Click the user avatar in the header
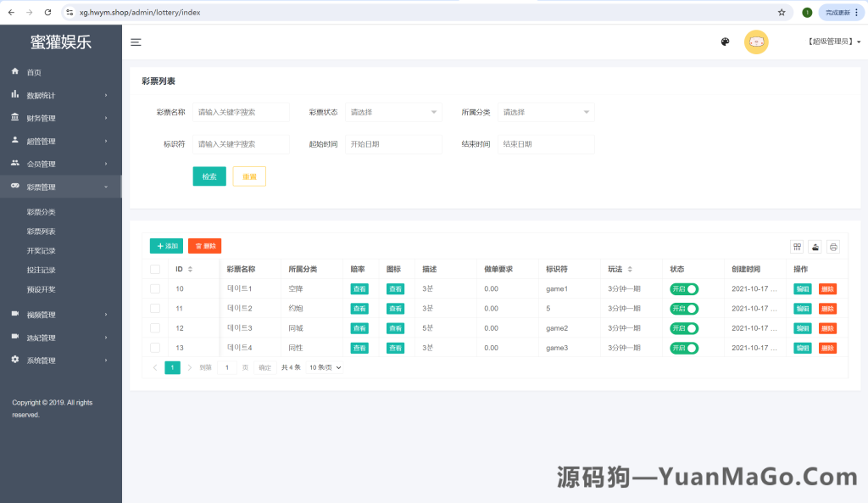 [x=756, y=42]
